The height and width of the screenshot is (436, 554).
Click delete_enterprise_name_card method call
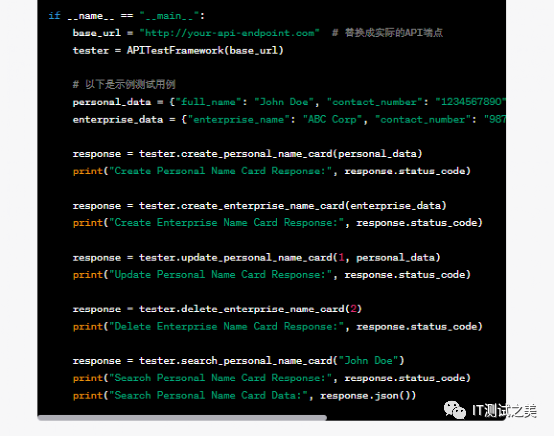click(250, 309)
